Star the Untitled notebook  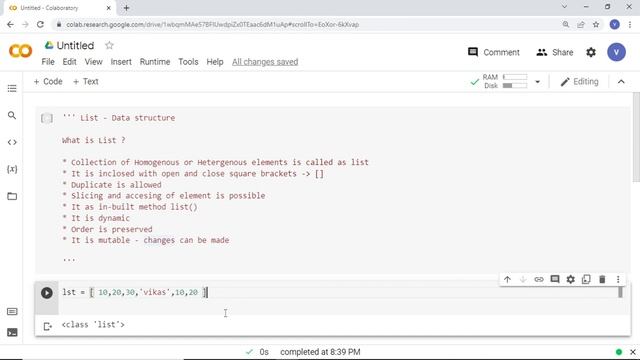tap(109, 45)
